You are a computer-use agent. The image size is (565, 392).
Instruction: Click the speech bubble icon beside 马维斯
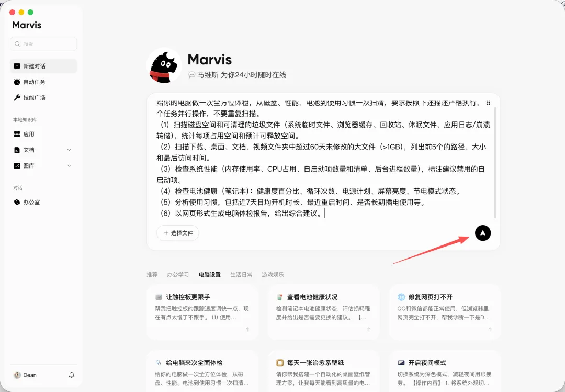click(191, 75)
